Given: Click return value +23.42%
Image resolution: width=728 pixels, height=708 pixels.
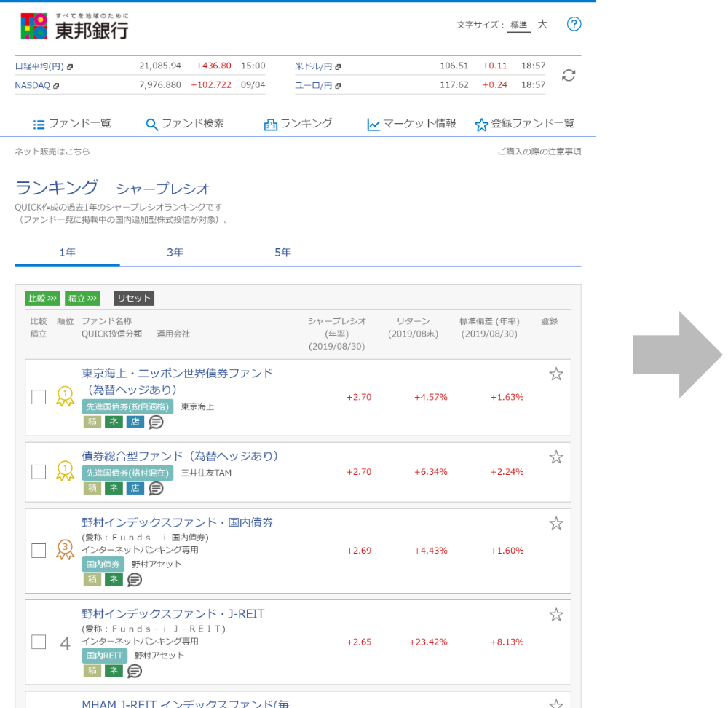Looking at the screenshot, I should [428, 642].
